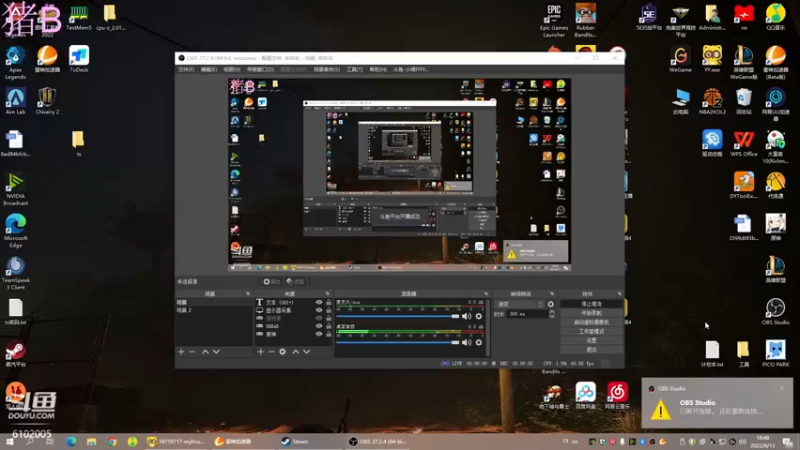Click 停止推流 stop streaming button

click(591, 304)
